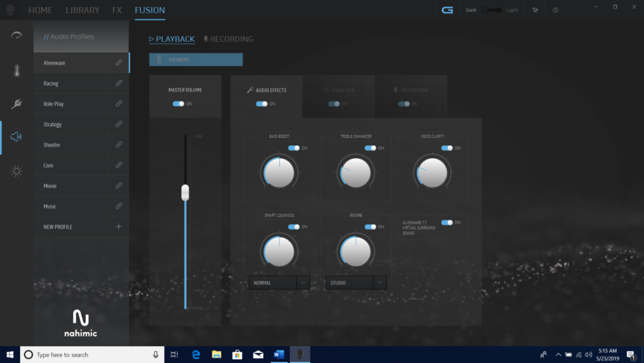This screenshot has width=644, height=363.
Task: Select the audio speaker sidebar icon
Action: click(x=16, y=137)
